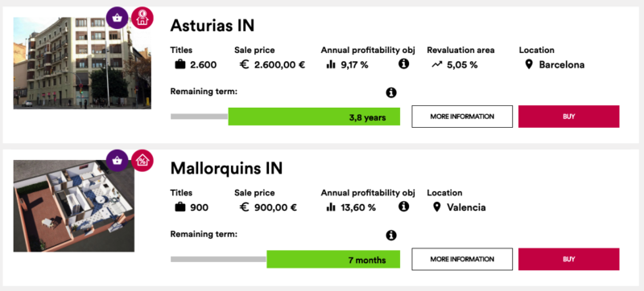Click the revaluation trend arrow icon
644x291 pixels.
click(436, 65)
